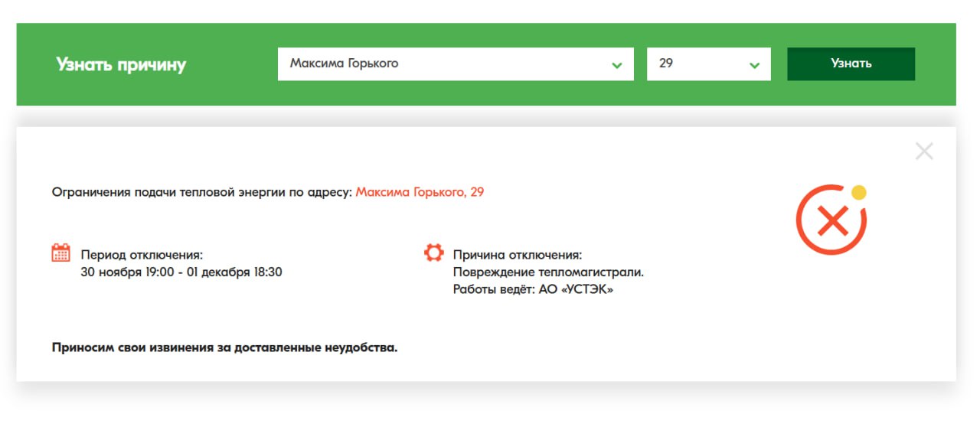The image size is (980, 427).
Task: Close the outage information panel
Action: click(924, 152)
